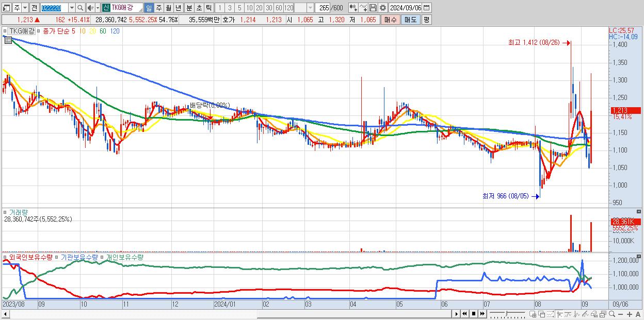Choose the 120 interval button

pyautogui.click(x=288, y=8)
